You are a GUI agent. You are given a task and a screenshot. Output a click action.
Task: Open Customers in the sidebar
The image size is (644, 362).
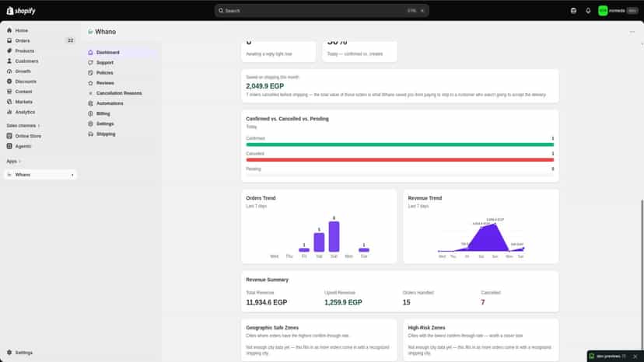tap(26, 61)
